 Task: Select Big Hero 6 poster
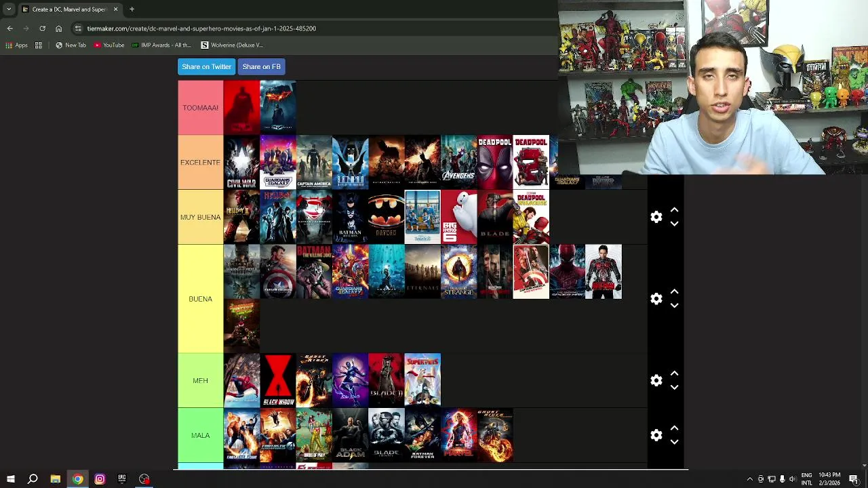pos(458,217)
